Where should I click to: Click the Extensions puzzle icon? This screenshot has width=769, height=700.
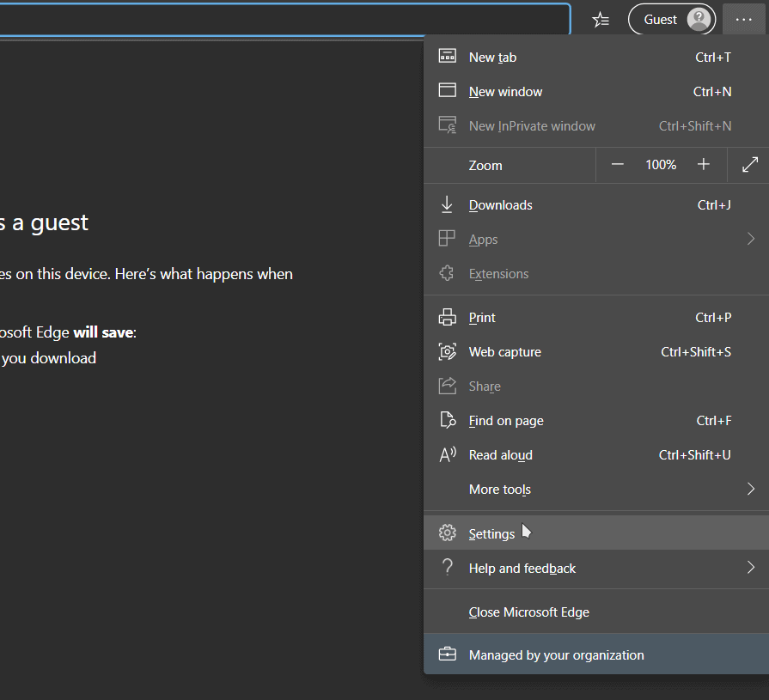click(x=447, y=273)
